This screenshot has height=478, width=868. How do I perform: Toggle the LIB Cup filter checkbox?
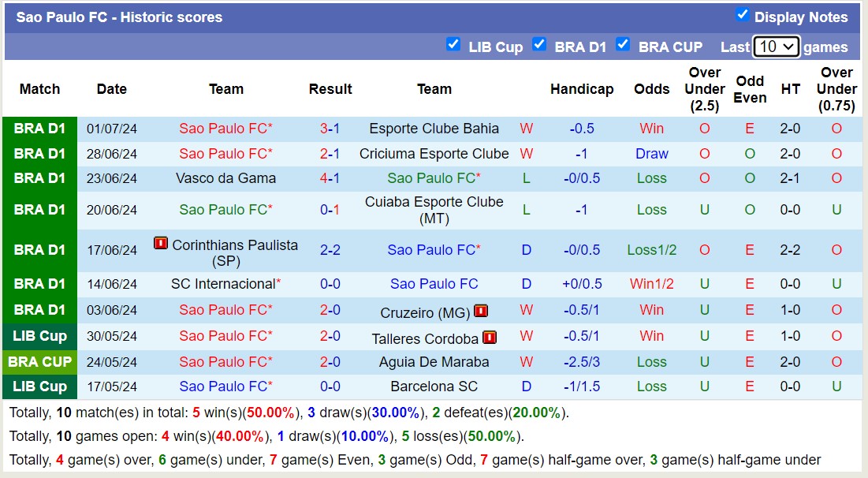pos(454,46)
